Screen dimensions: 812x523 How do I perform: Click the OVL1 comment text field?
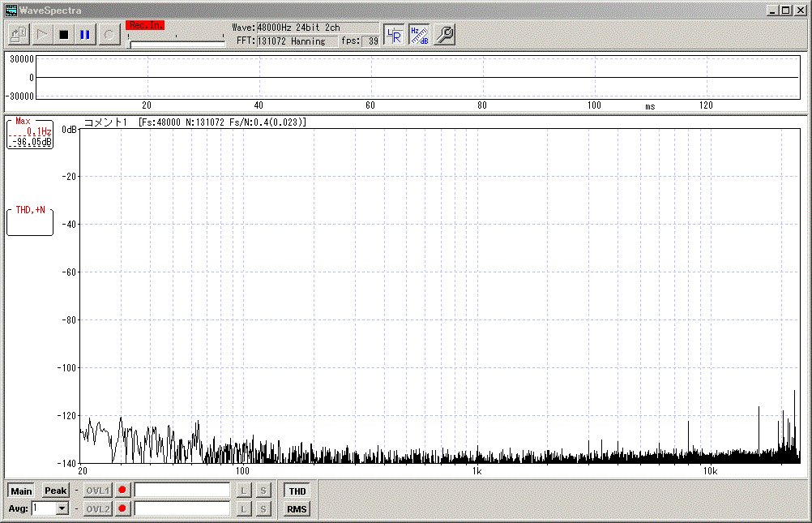pyautogui.click(x=182, y=491)
